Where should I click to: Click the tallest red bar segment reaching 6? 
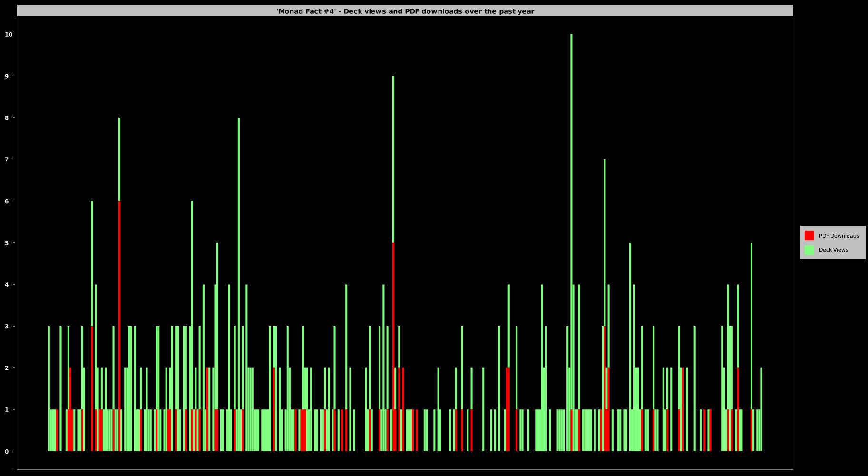[119, 326]
